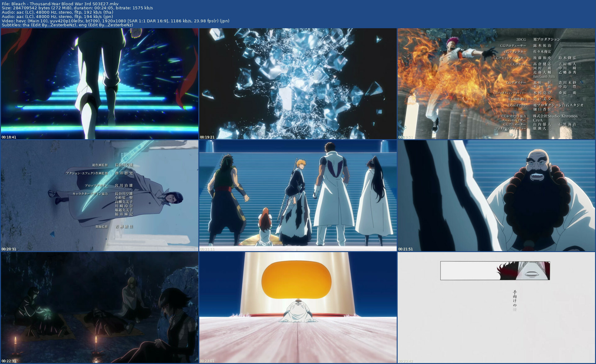Open the staircase group thumbnail at 00:21:11
596x364 pixels.
(x=298, y=196)
